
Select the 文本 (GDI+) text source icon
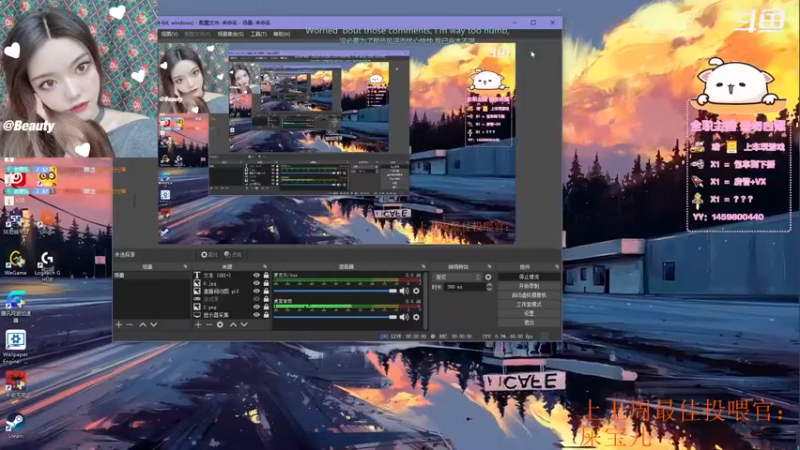click(197, 275)
